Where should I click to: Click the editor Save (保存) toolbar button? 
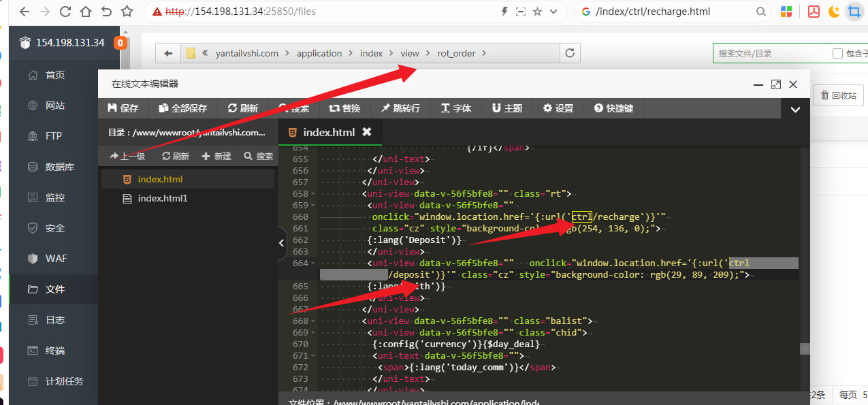tap(123, 108)
